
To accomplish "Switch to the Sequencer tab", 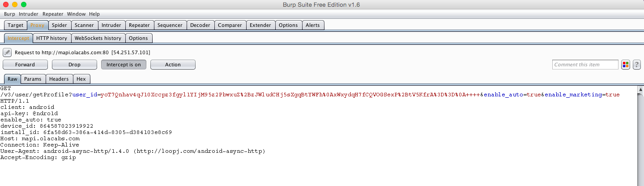I will [170, 25].
